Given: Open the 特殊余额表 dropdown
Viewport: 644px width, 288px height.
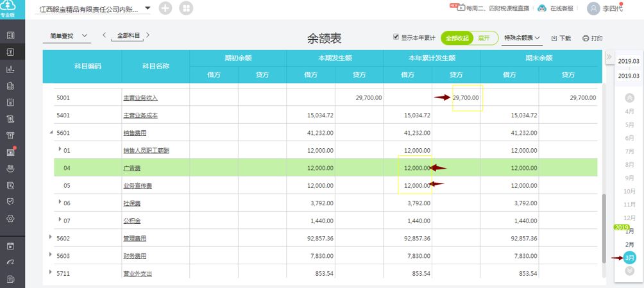Looking at the screenshot, I should click(521, 38).
